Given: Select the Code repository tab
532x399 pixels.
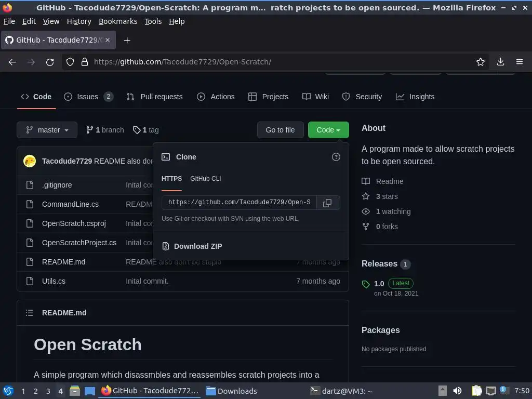Looking at the screenshot, I should point(36,97).
